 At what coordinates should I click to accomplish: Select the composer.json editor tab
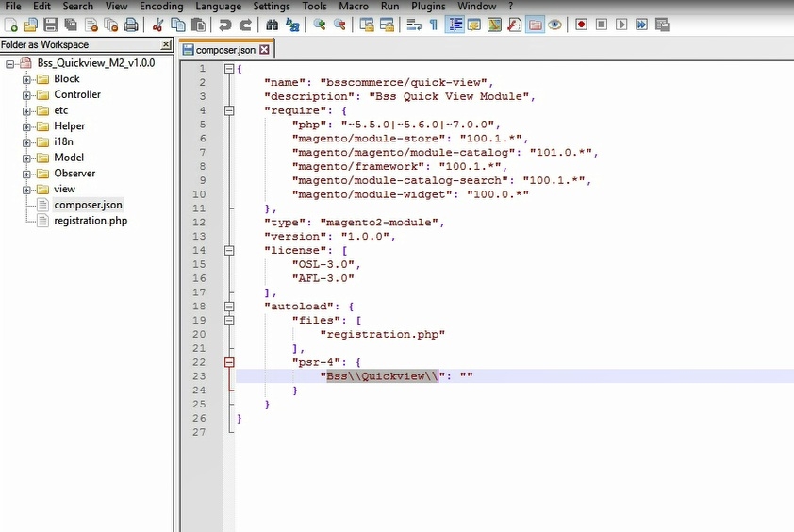pos(225,50)
